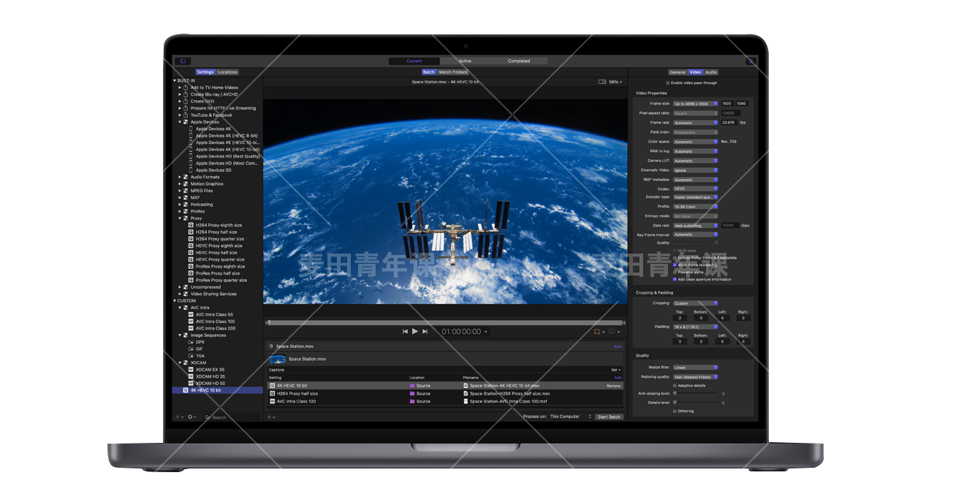
Task: Click the Space Station.mov thumbnail in the batch
Action: pyautogui.click(x=278, y=359)
